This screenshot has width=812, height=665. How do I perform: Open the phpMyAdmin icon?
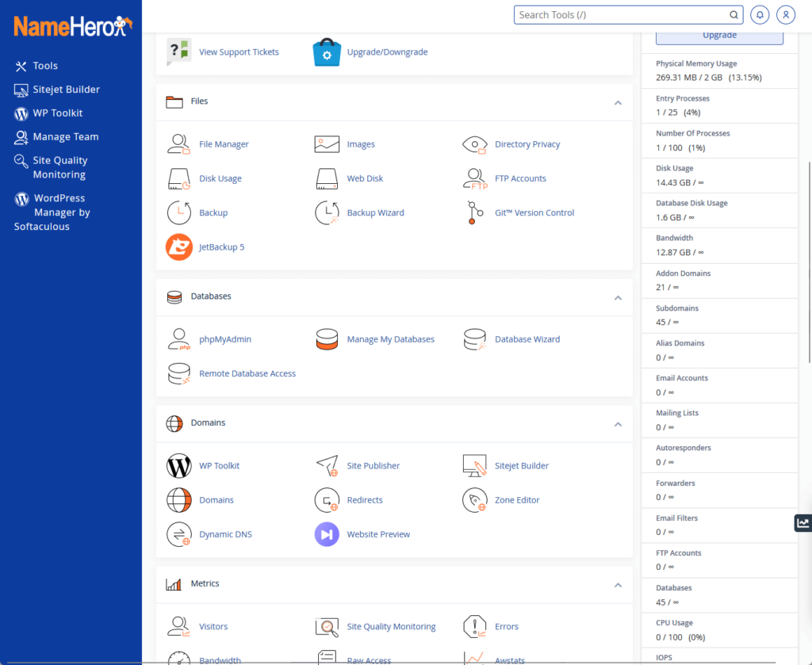click(178, 339)
